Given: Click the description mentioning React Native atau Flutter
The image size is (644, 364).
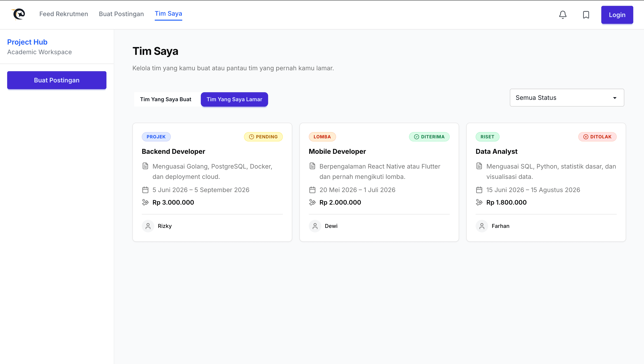Looking at the screenshot, I should [380, 171].
